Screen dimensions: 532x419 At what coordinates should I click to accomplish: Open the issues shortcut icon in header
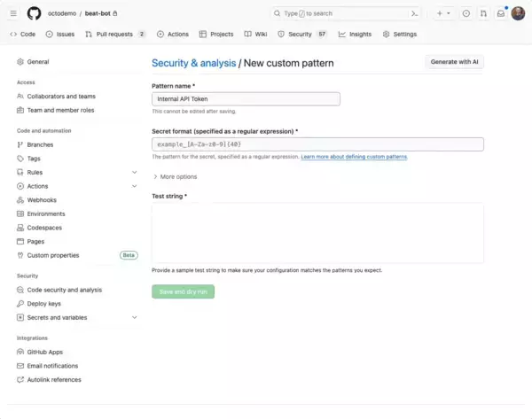[466, 13]
